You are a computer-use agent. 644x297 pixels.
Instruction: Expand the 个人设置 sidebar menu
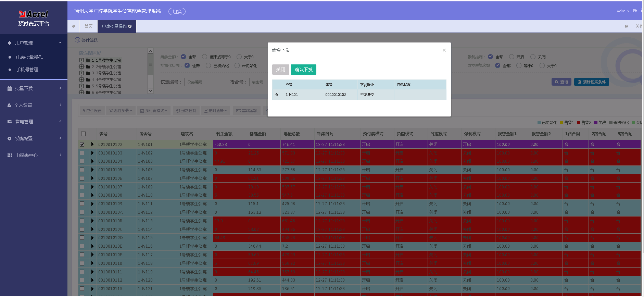tap(34, 105)
